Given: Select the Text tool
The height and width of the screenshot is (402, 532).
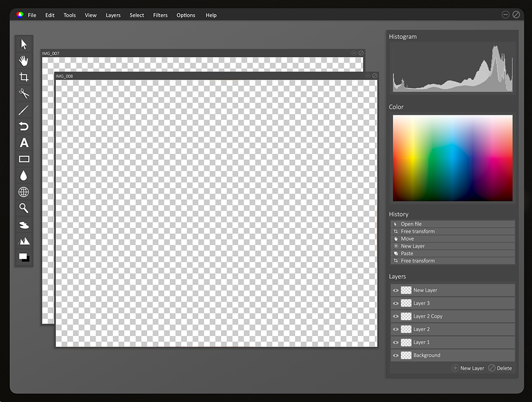Looking at the screenshot, I should (x=24, y=143).
